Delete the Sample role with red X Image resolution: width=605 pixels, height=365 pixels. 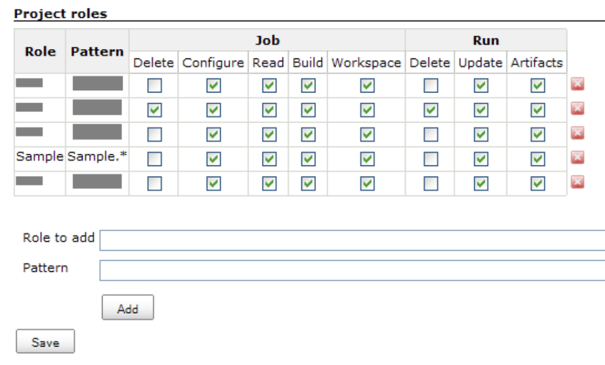(577, 157)
